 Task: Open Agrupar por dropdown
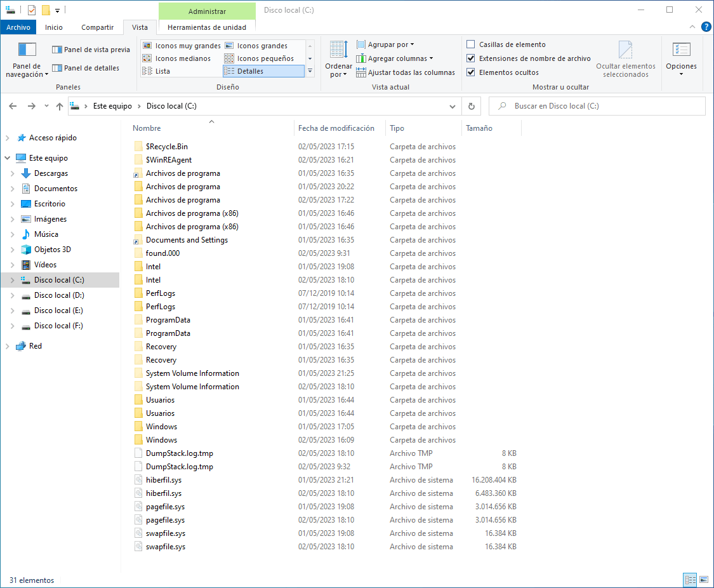click(x=386, y=44)
